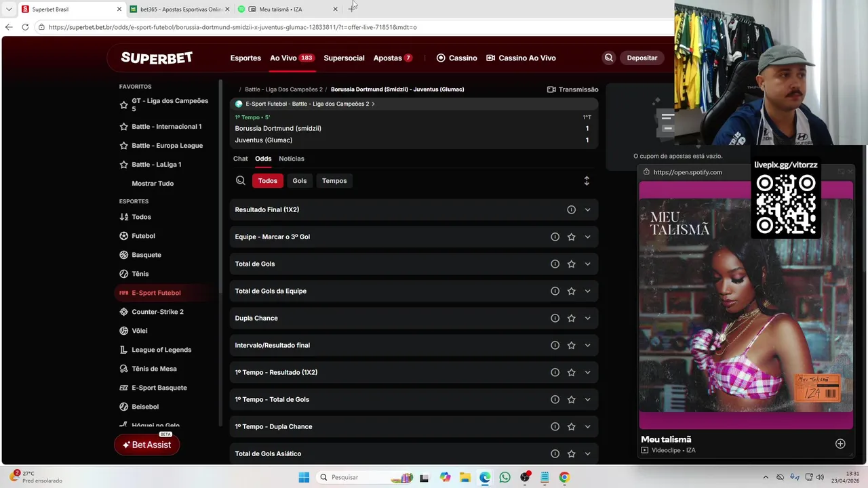
Task: Select the Todos odds filter
Action: click(x=268, y=180)
